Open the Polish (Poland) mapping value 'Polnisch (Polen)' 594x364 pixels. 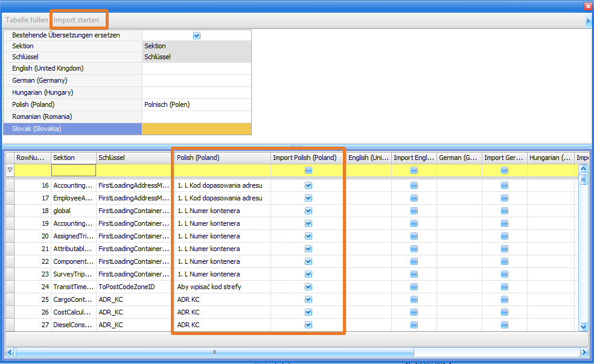pos(196,104)
